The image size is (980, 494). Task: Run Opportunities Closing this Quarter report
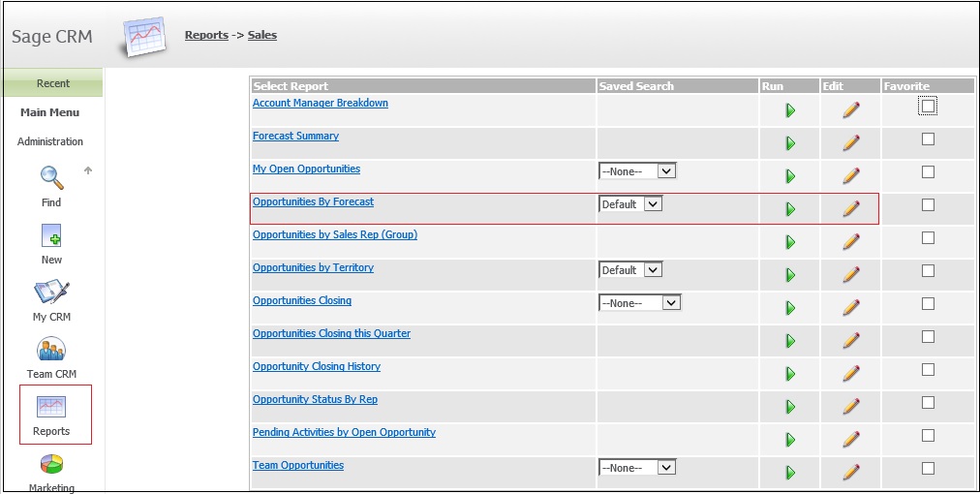click(790, 341)
